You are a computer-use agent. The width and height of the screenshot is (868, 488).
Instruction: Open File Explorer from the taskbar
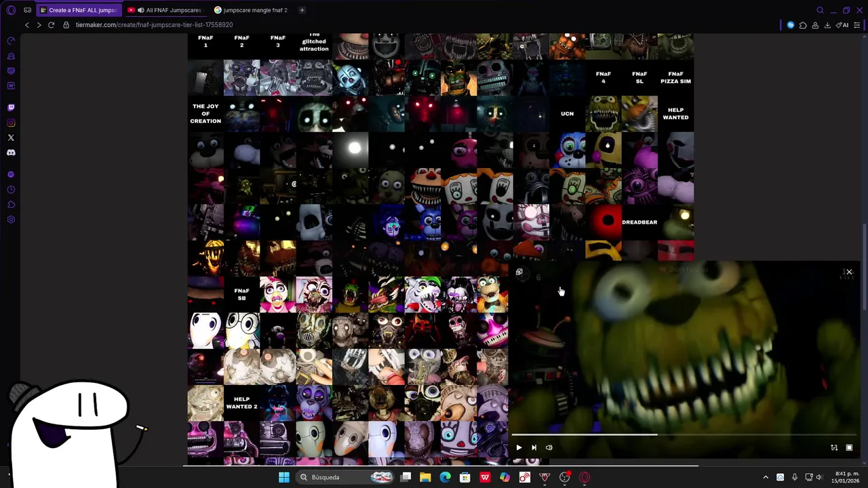425,477
